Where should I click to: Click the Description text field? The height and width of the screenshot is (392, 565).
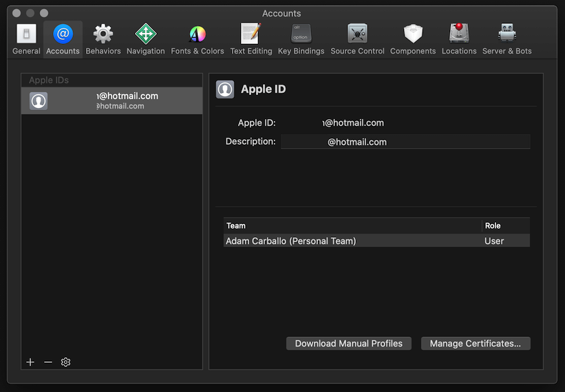tap(405, 142)
